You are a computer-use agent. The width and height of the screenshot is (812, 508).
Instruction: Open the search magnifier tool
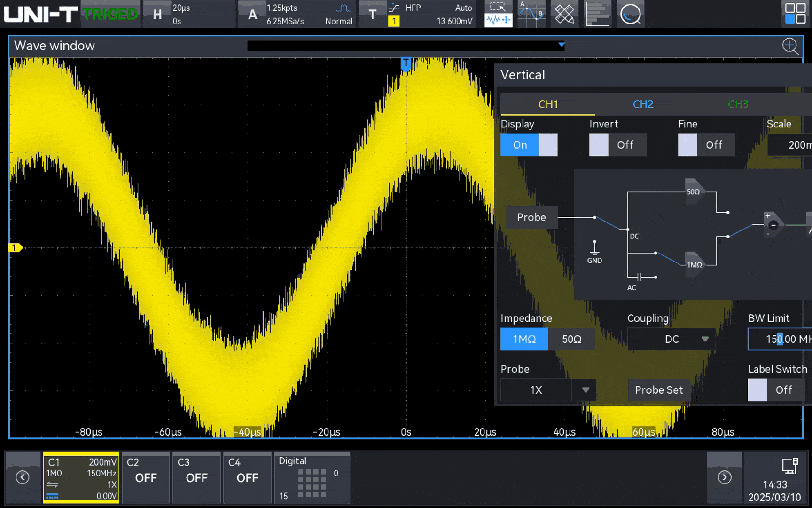pyautogui.click(x=630, y=14)
